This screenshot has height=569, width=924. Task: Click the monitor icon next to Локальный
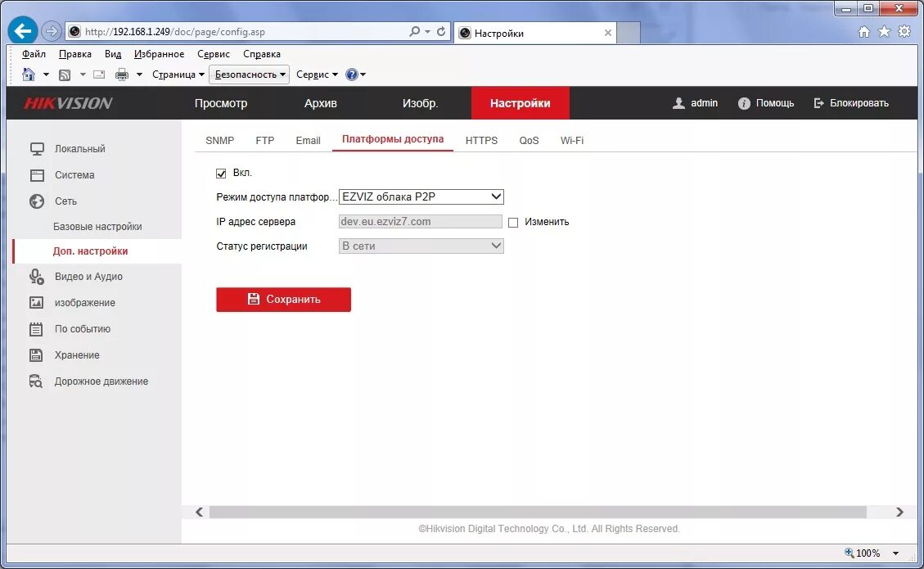pyautogui.click(x=37, y=149)
